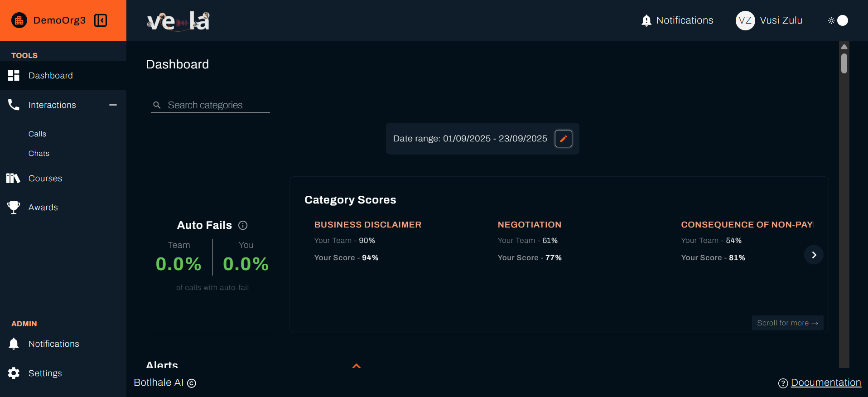This screenshot has height=397, width=868.
Task: Edit the date range with pencil icon
Action: (563, 139)
